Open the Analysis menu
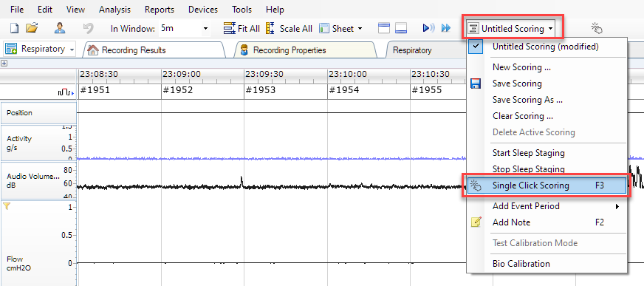 tap(114, 10)
